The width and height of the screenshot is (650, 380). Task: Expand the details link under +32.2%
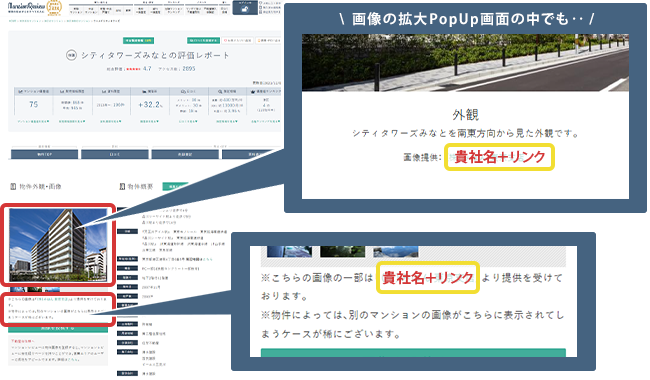(x=150, y=121)
